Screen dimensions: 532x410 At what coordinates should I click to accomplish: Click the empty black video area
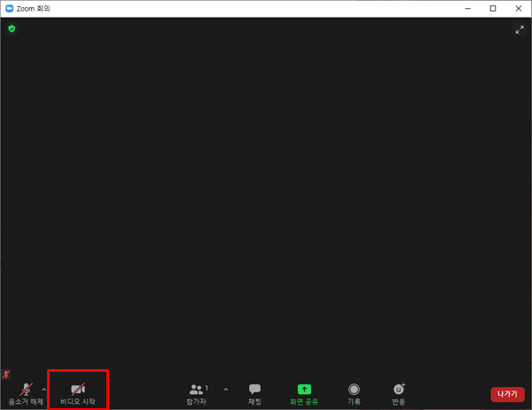tap(266, 195)
